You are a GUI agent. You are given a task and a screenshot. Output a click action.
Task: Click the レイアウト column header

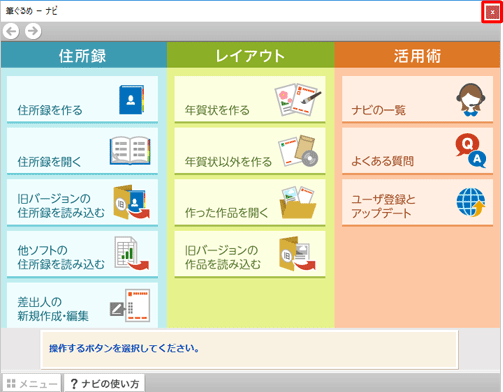tap(251, 55)
